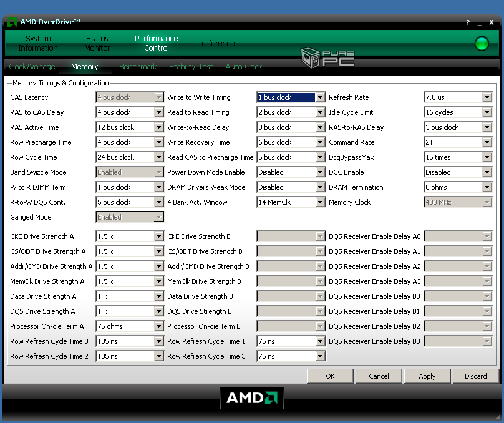Viewport: 504px width, 423px height.
Task: Open the System Information tab
Action: pos(38,43)
